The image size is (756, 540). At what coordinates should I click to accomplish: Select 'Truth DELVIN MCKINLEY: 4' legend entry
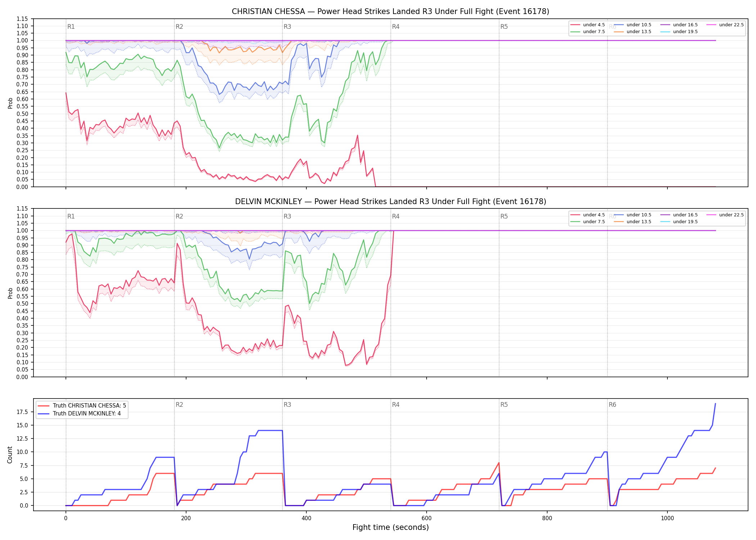(79, 414)
